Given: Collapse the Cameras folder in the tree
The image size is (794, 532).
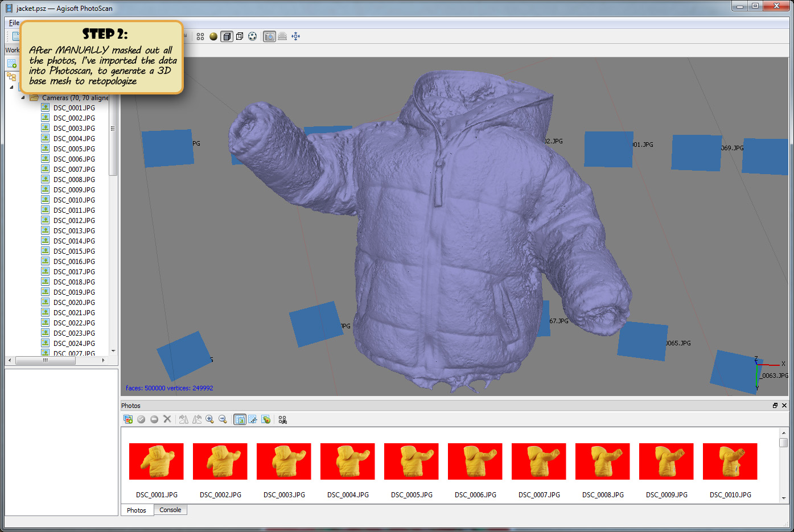Looking at the screenshot, I should (23, 97).
